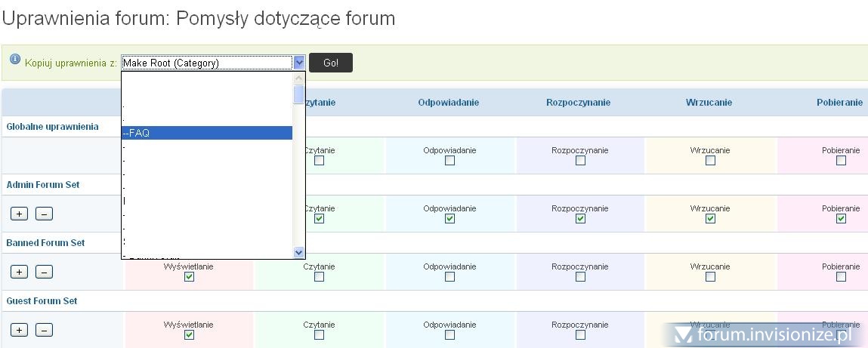Click plus button in Guest Forum Set row
Viewport: 868px width, 348px height.
point(19,330)
